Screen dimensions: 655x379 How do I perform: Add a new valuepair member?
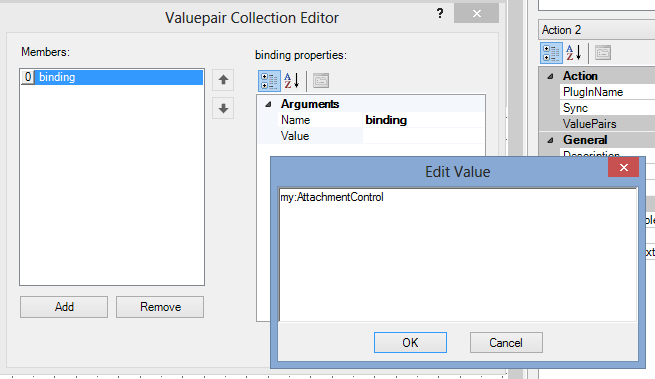[x=64, y=307]
